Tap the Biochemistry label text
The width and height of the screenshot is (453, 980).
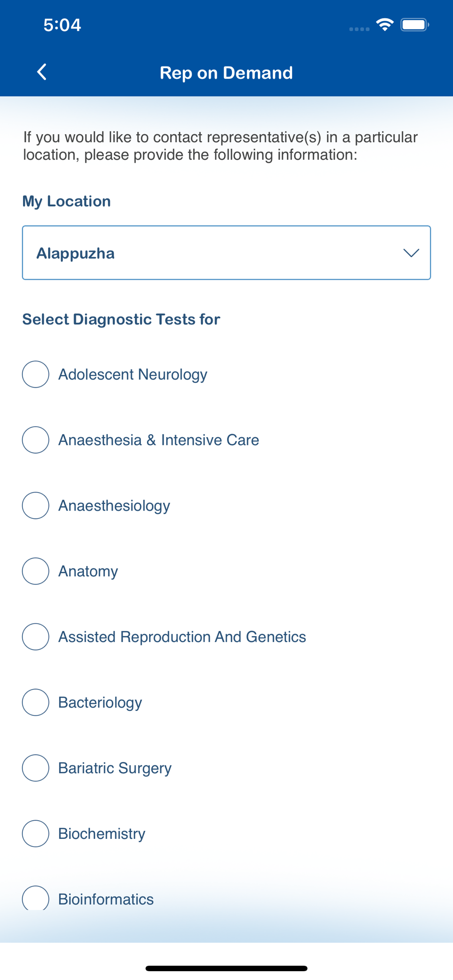102,834
